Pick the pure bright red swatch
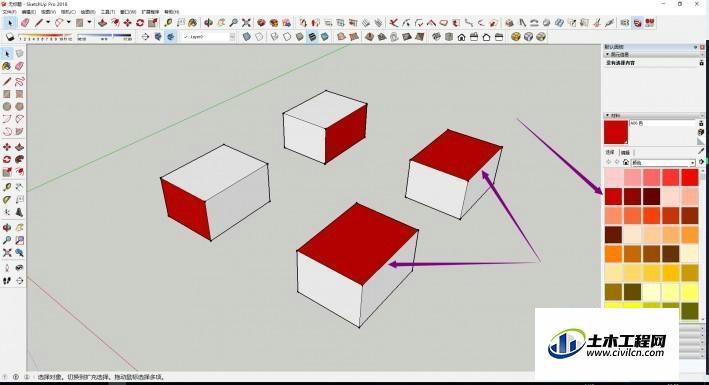 coord(690,177)
